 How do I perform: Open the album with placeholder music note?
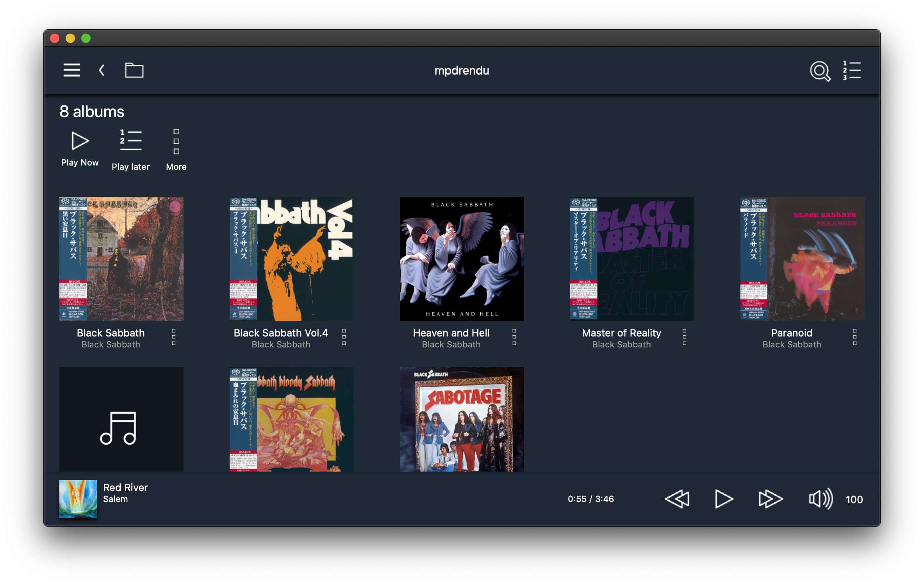click(121, 419)
